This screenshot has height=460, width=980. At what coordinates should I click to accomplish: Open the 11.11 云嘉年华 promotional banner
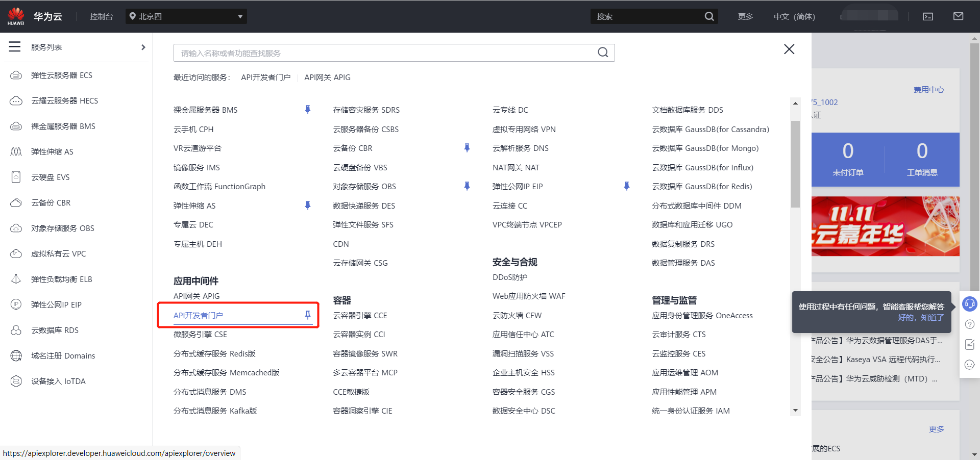886,226
